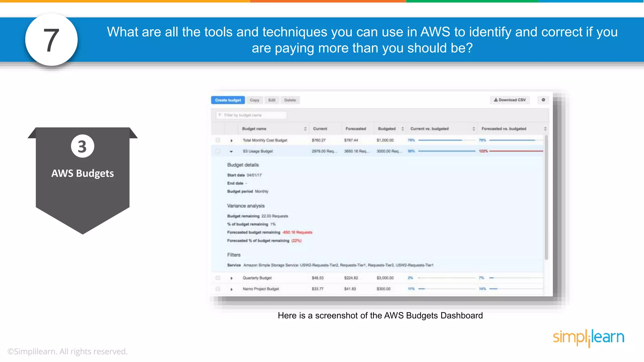Screen dimensions: 644x362
Task: Click the filter funnel icon
Action: coord(220,115)
